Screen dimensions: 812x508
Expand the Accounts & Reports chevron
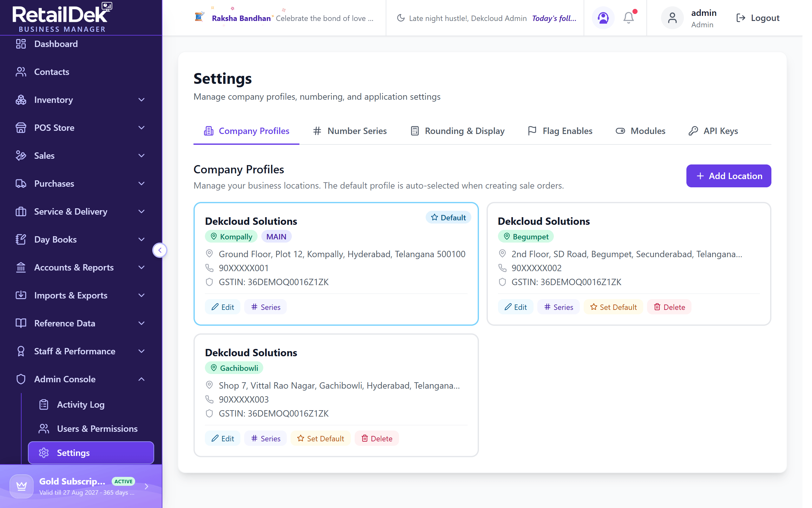(x=141, y=267)
